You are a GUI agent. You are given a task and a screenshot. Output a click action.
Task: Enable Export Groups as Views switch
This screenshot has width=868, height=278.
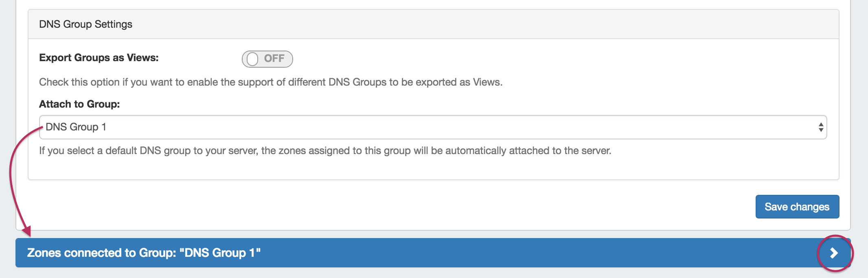point(267,59)
